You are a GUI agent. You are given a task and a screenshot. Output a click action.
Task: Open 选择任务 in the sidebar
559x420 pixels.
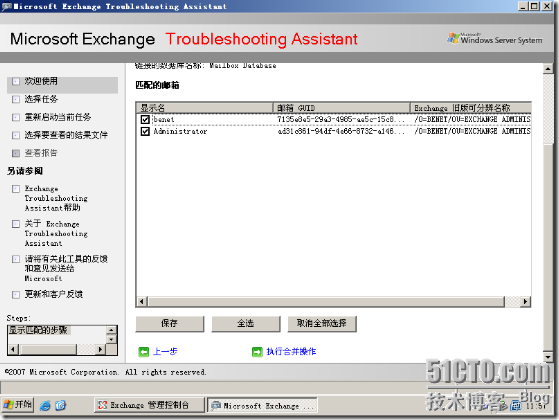tap(41, 99)
